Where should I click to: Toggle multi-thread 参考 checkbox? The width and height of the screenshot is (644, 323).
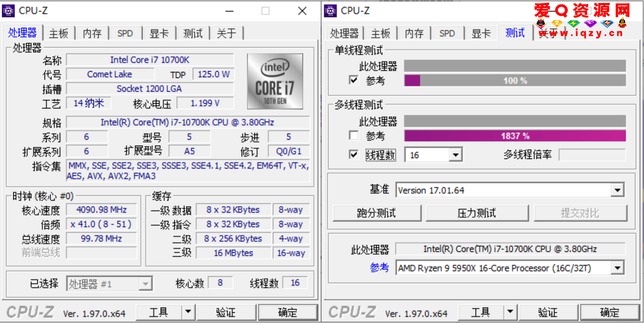[353, 136]
